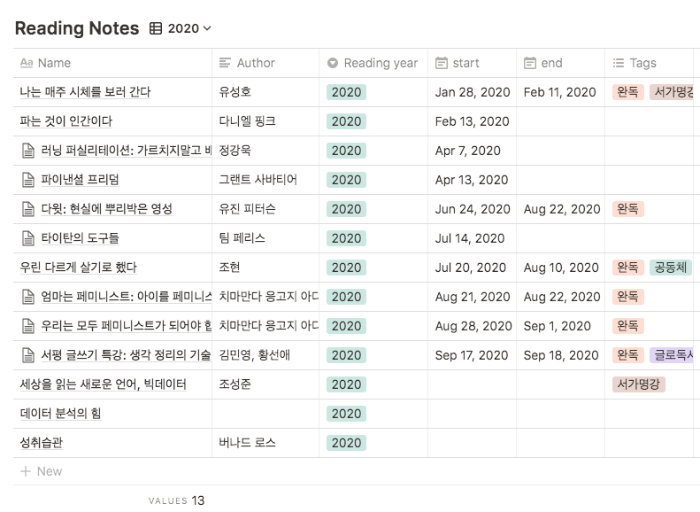The image size is (700, 512).
Task: Open page 데이터 분석의 힘
Action: [x=60, y=413]
